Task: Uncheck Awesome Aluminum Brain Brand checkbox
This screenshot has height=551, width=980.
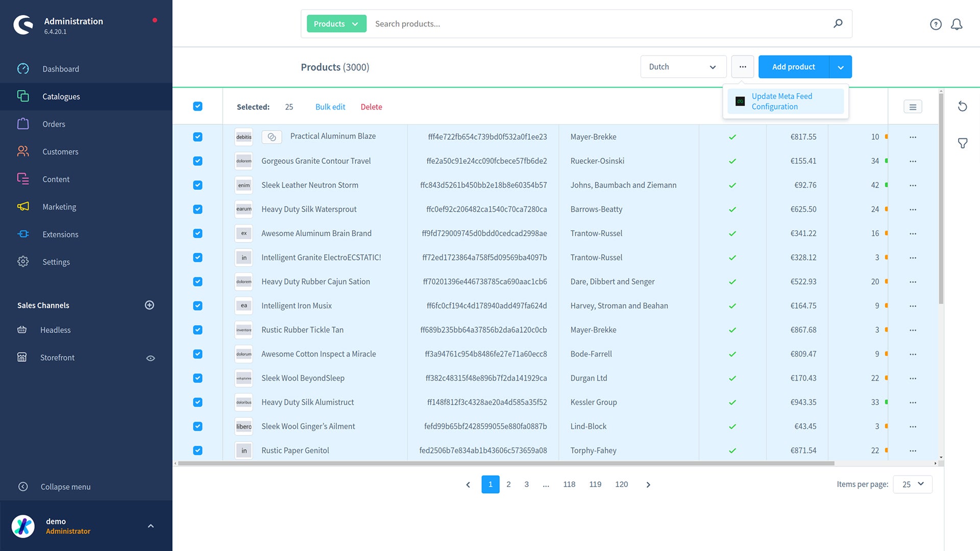Action: [198, 233]
